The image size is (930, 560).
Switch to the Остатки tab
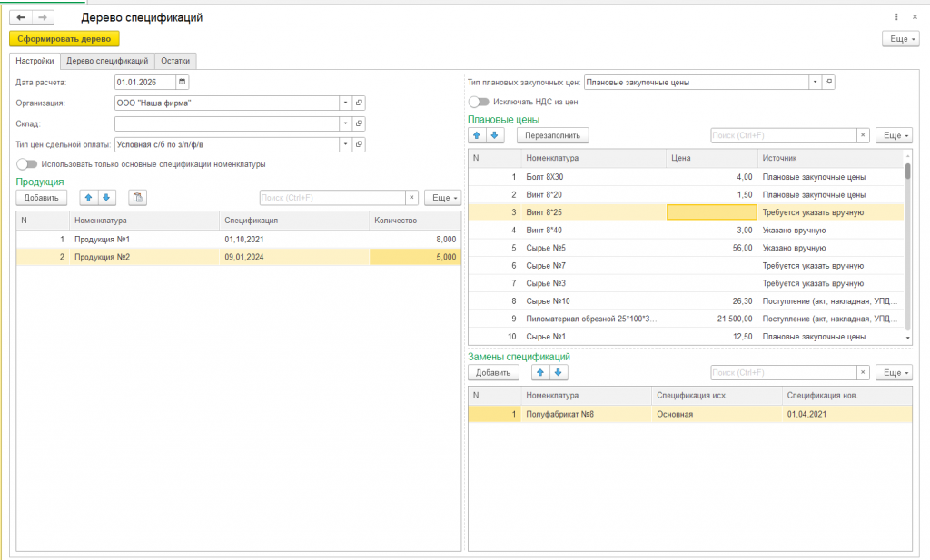pos(175,61)
